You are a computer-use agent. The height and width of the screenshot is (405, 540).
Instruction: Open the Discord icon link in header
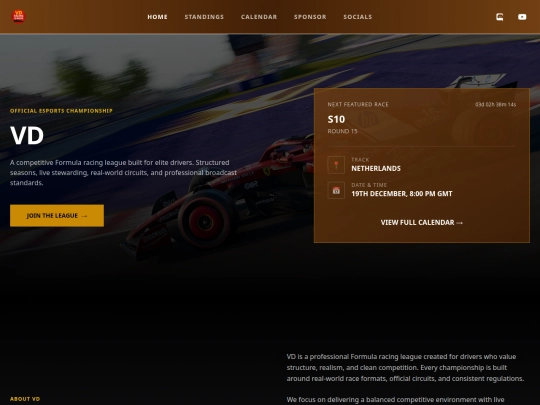[x=500, y=17]
